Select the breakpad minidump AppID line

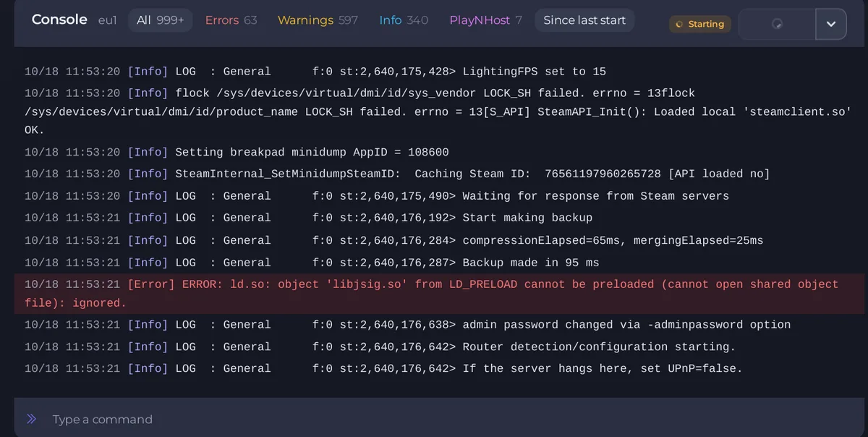click(x=237, y=153)
